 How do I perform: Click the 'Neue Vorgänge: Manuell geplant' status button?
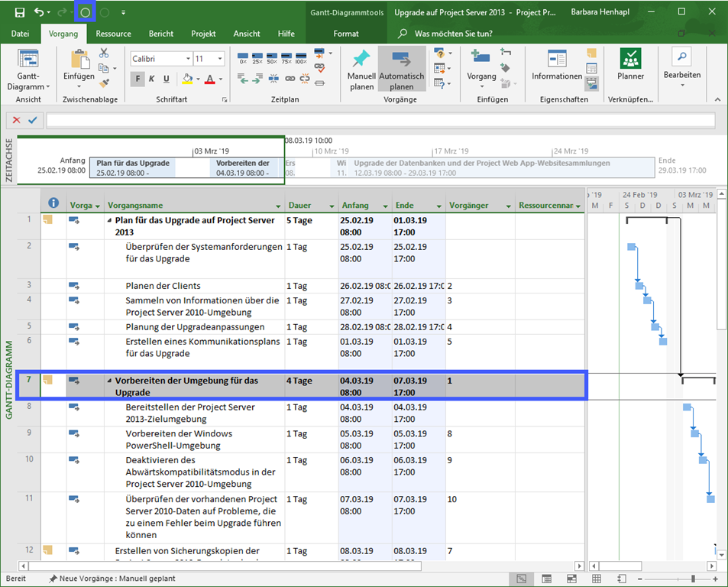(112, 579)
